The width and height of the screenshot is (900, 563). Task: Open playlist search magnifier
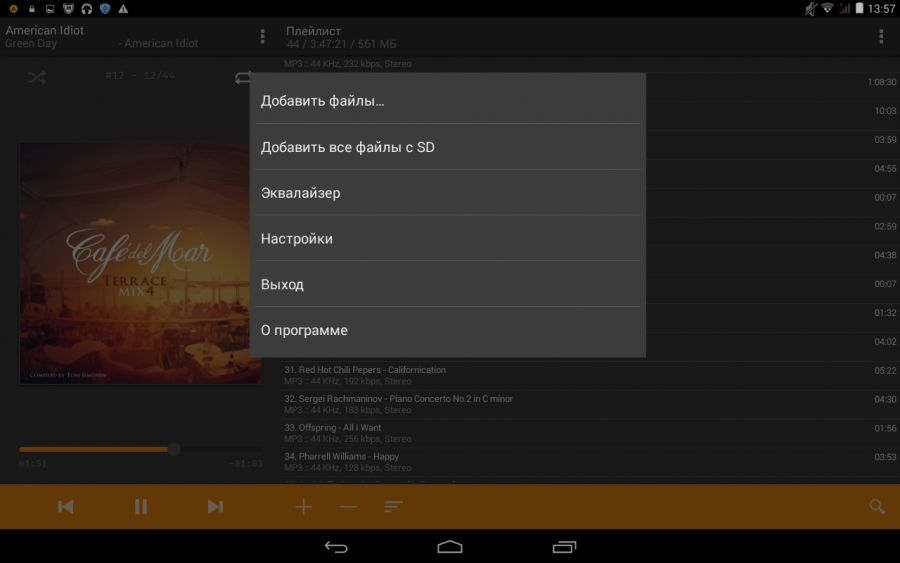point(877,507)
